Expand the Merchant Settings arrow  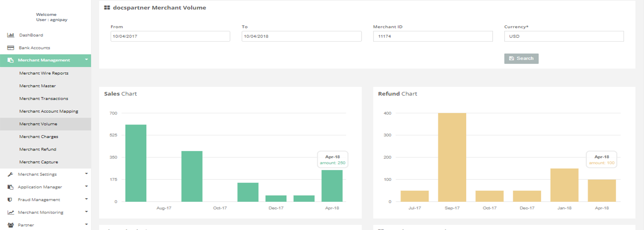86,174
